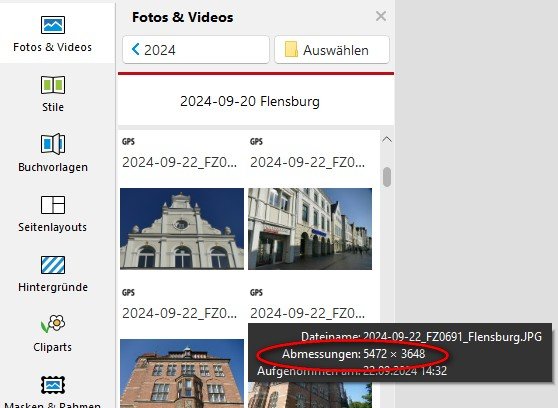This screenshot has width=558, height=408.
Task: Click the Auswählen folder button
Action: tap(332, 50)
